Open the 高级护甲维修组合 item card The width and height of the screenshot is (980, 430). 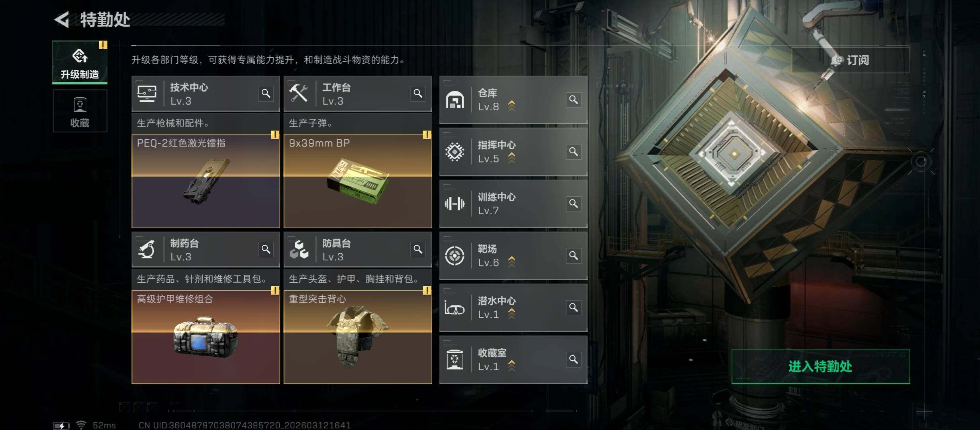point(206,337)
